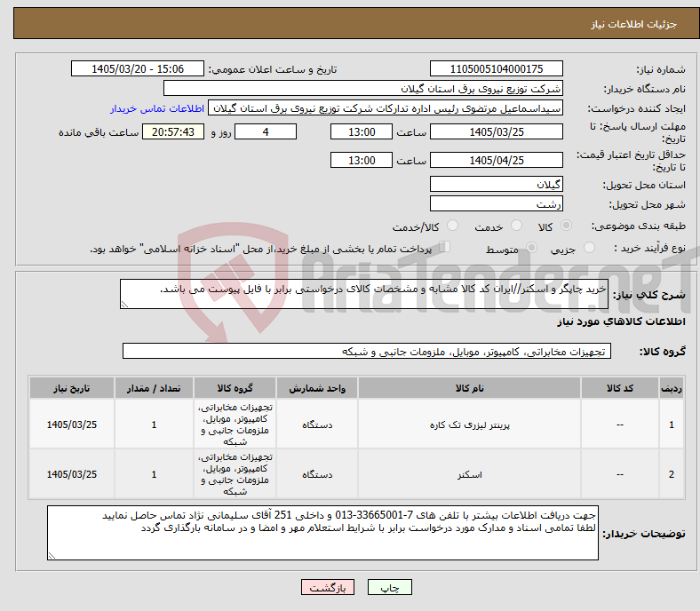Click the delivery city field رشت
Viewport: 700px width, 611px height.
[496, 204]
